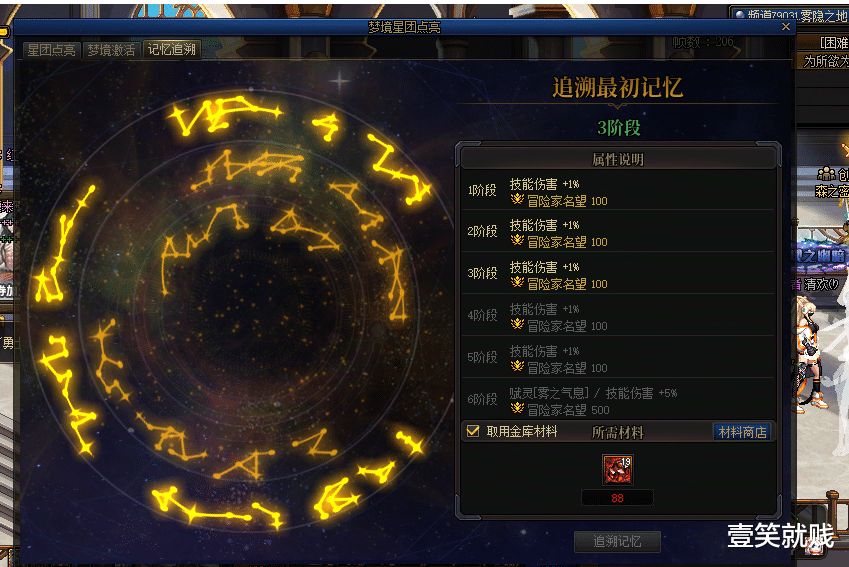This screenshot has height=567, width=849.
Task: Click the 4阶段 adventurer fame crest icon
Action: (517, 324)
